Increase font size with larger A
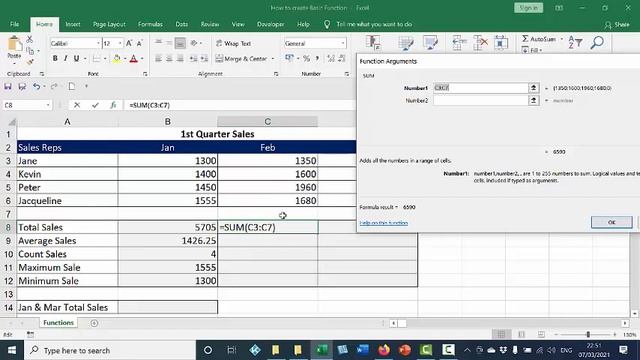The image size is (640, 360). (129, 43)
